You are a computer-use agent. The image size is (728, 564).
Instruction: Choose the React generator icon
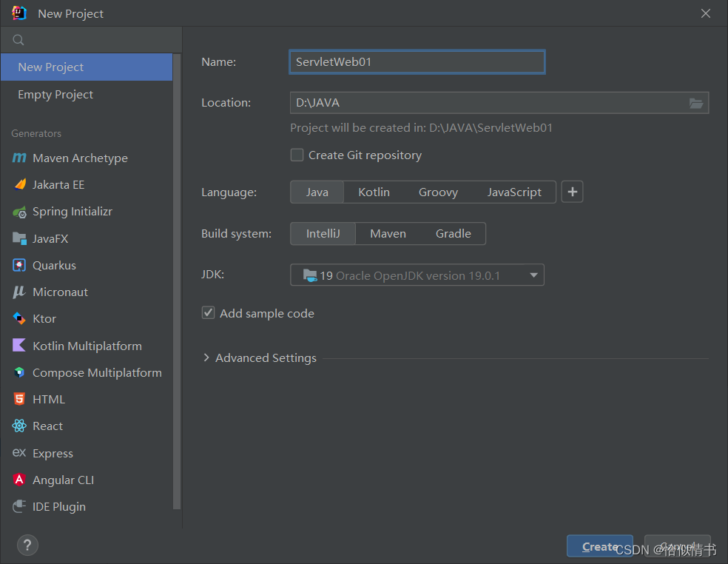(x=19, y=426)
